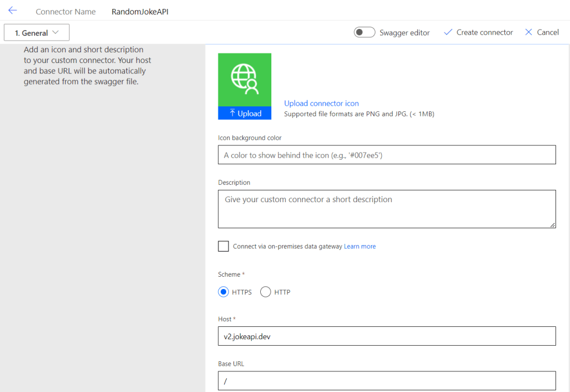Screen dimensions: 570x392
Task: Click the checkmark icon beside Create connector
Action: [447, 32]
